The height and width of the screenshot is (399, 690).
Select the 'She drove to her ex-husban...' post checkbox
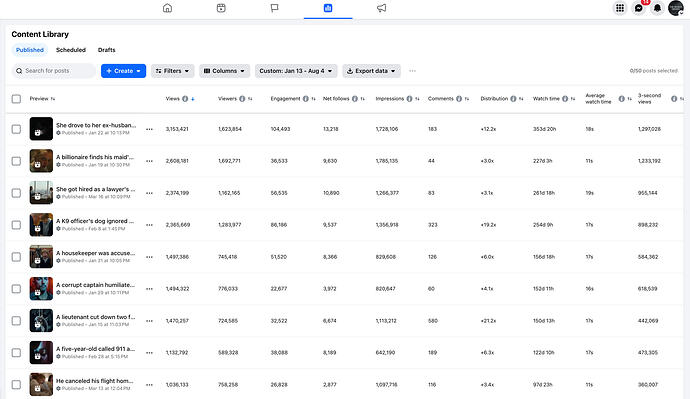click(16, 129)
